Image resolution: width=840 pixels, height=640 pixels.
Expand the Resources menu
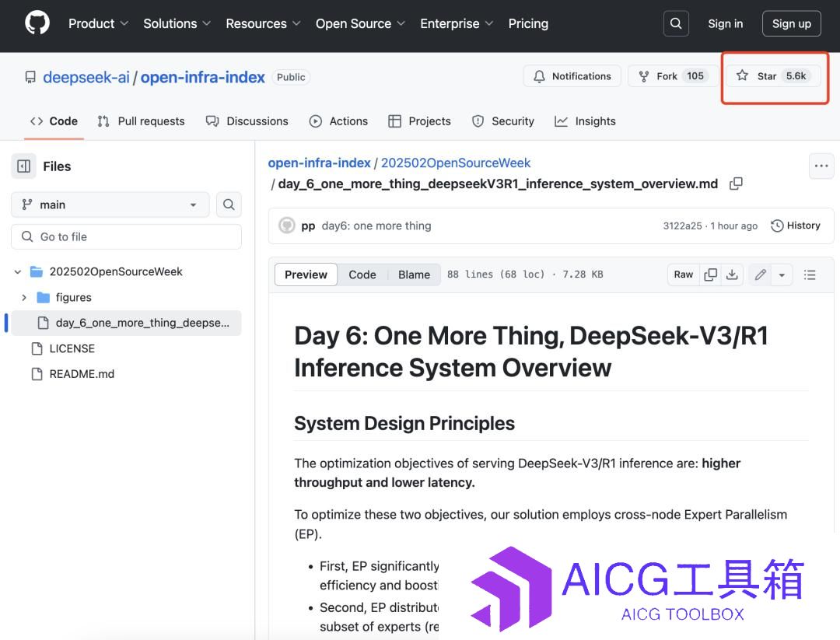click(263, 23)
